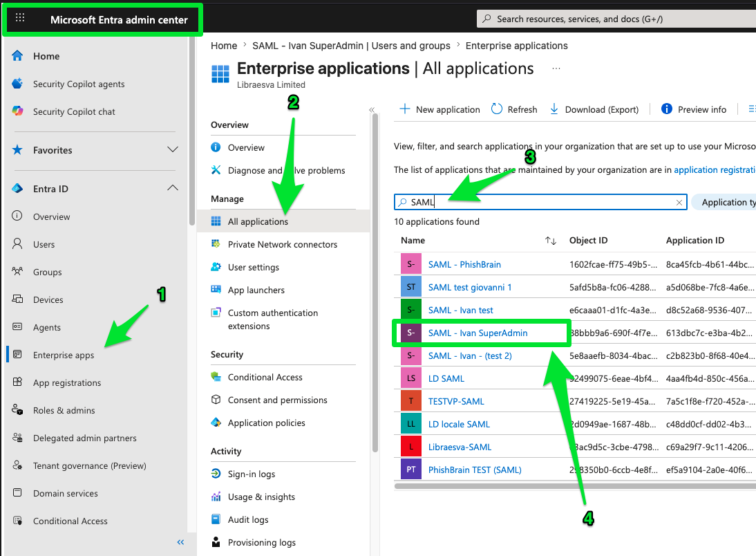
Task: Click the App launchers icon
Action: click(216, 290)
